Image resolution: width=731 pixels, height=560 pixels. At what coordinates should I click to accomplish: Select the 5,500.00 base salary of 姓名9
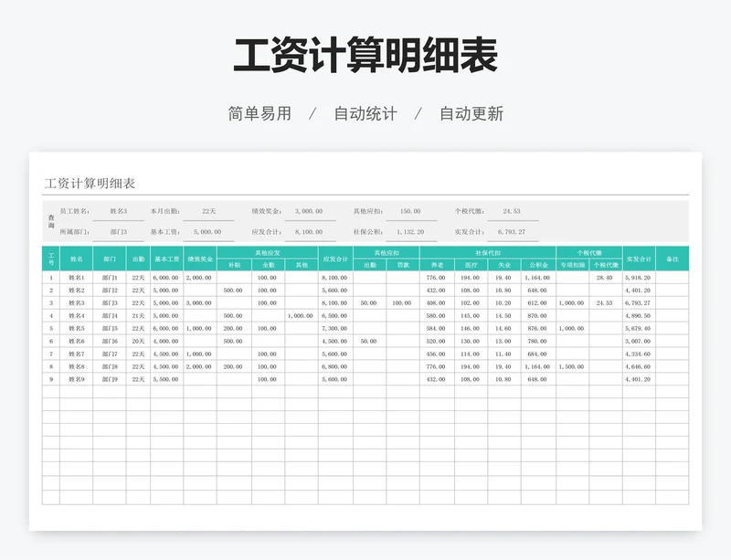point(166,379)
